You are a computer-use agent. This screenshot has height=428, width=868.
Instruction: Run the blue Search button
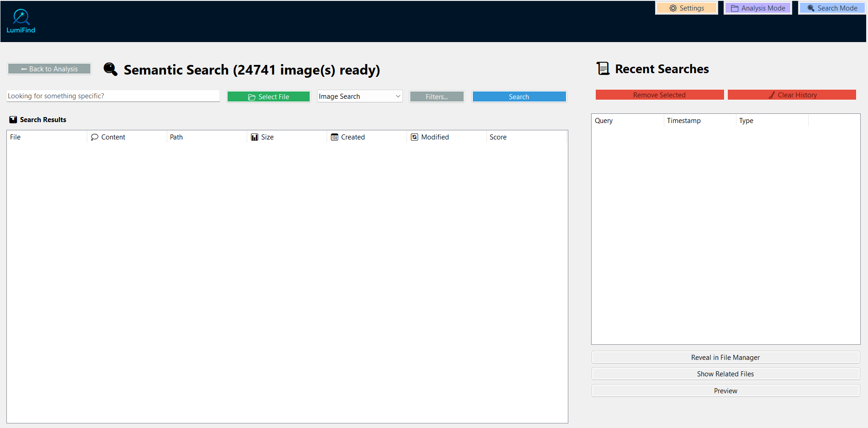[519, 97]
